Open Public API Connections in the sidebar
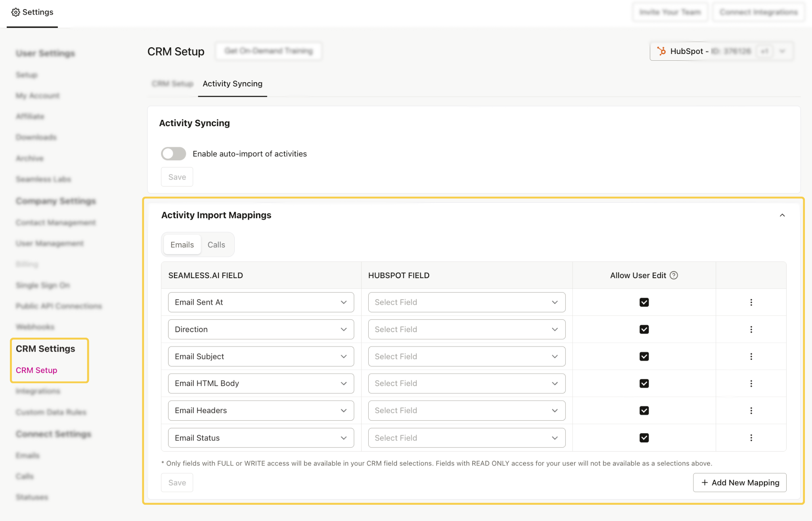Viewport: 812px width, 521px height. [59, 306]
